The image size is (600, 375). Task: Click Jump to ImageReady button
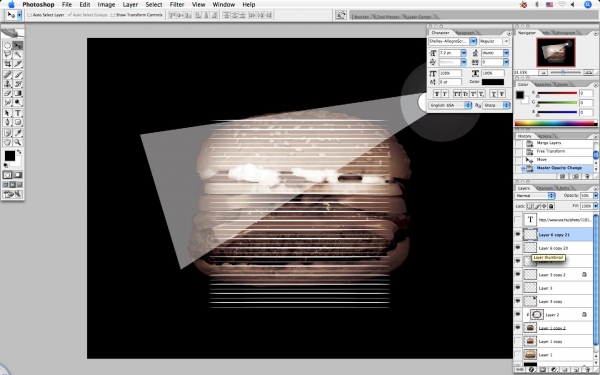[x=13, y=194]
